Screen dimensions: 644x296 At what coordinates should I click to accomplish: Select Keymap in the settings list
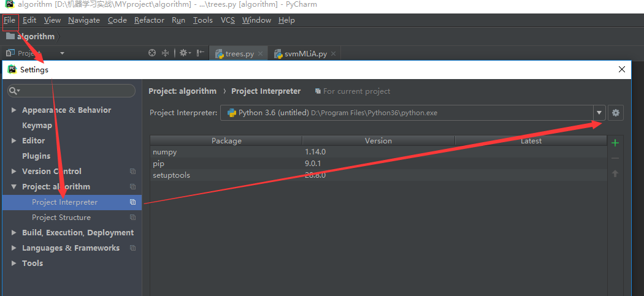click(x=37, y=126)
